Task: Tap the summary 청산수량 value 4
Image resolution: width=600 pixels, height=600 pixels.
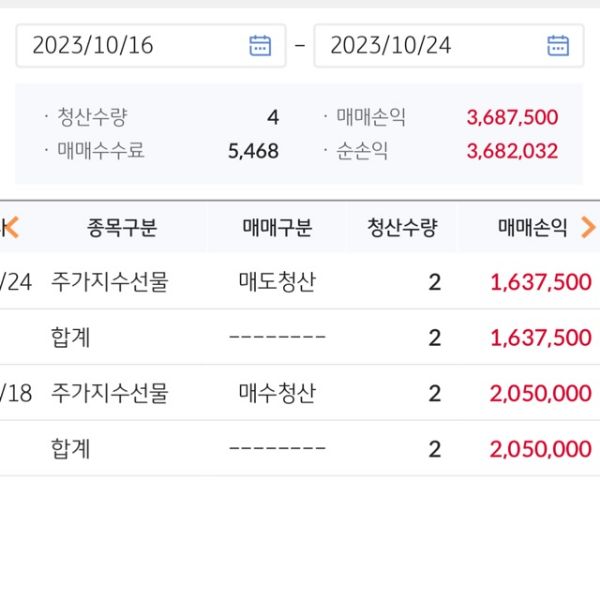Action: [273, 118]
